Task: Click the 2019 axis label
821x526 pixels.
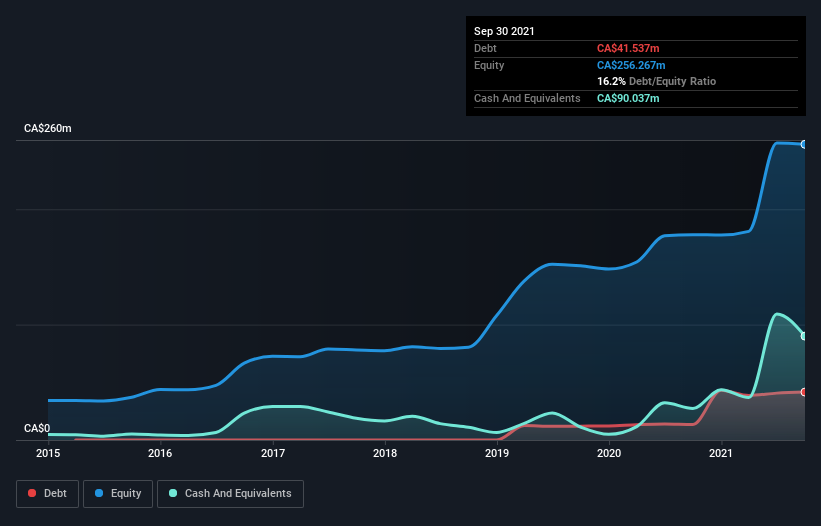Action: (x=497, y=453)
